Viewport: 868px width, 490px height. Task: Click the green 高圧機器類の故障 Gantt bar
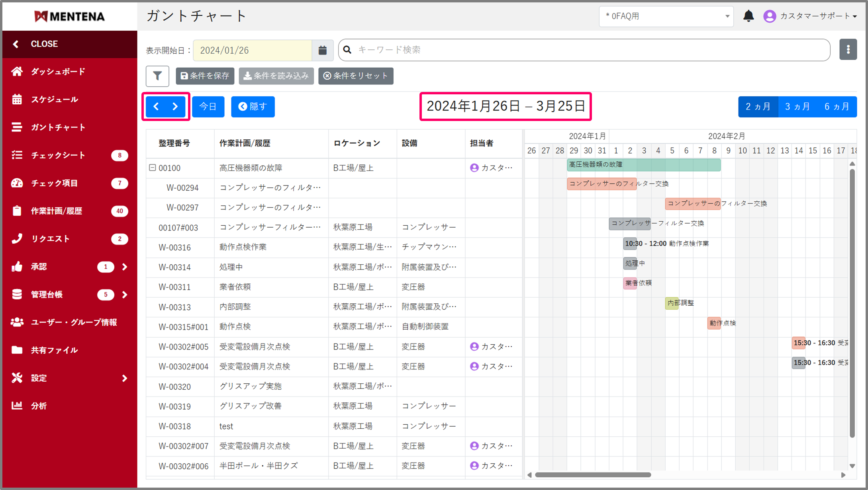pyautogui.click(x=643, y=165)
